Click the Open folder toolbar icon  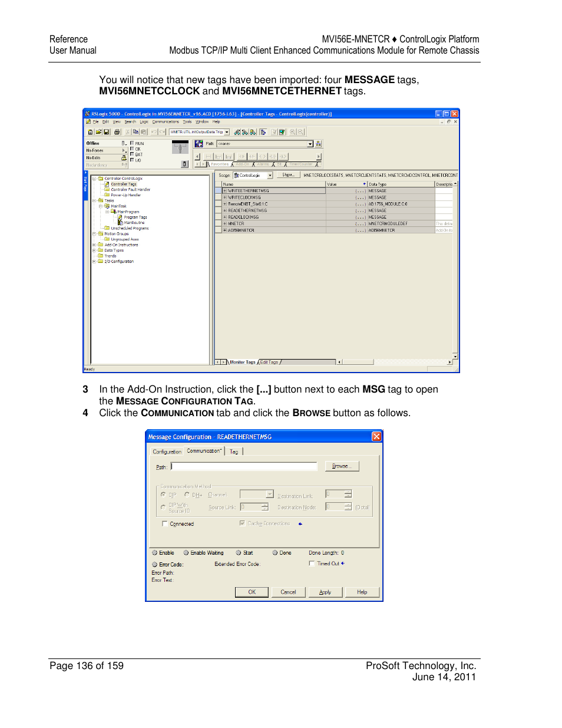[x=98, y=132]
